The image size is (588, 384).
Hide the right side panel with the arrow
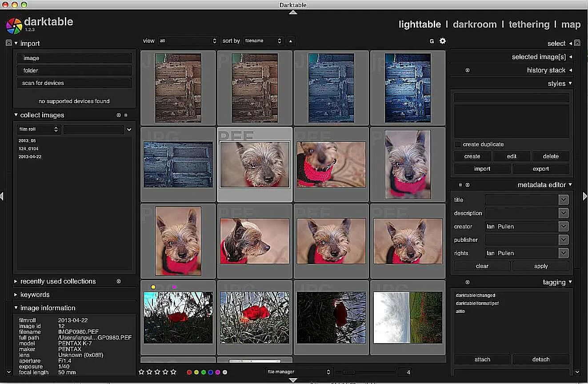585,196
